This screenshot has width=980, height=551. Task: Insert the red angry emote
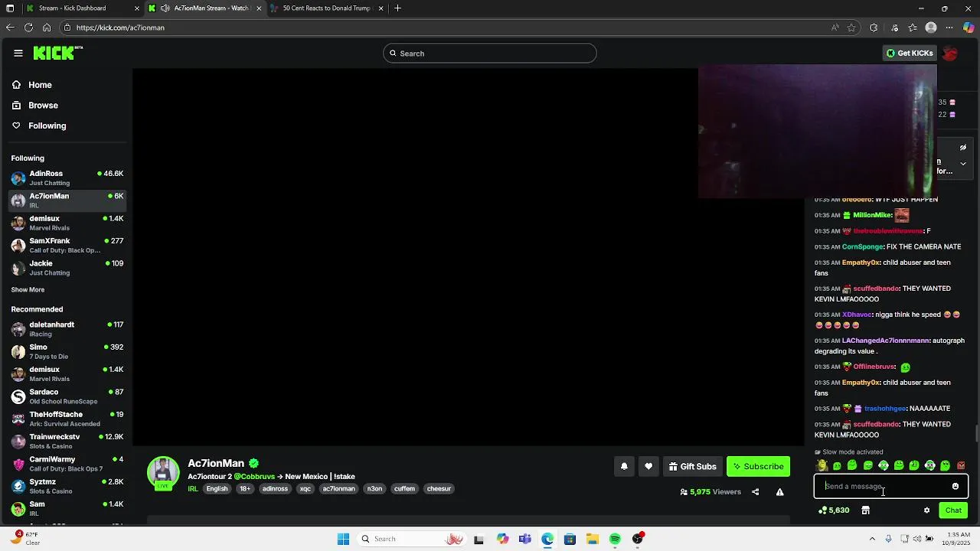click(961, 465)
